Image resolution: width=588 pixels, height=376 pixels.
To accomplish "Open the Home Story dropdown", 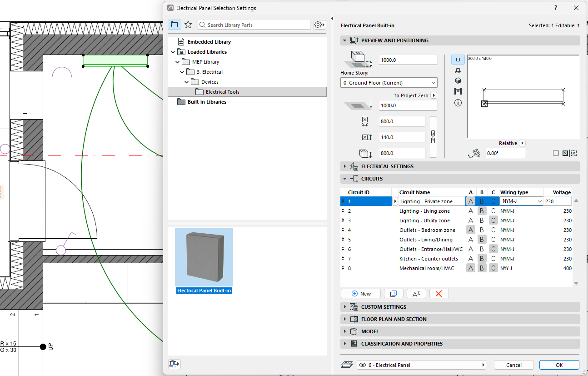I will point(389,83).
